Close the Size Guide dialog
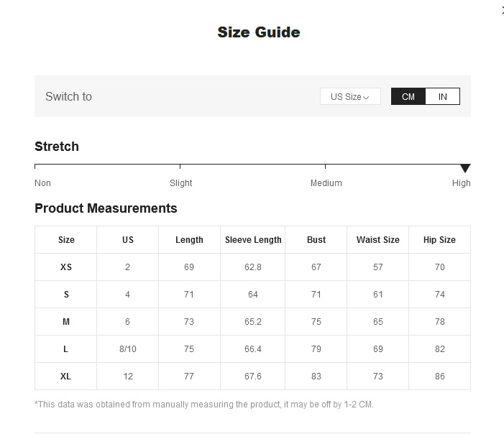The height and width of the screenshot is (434, 504). point(502,10)
